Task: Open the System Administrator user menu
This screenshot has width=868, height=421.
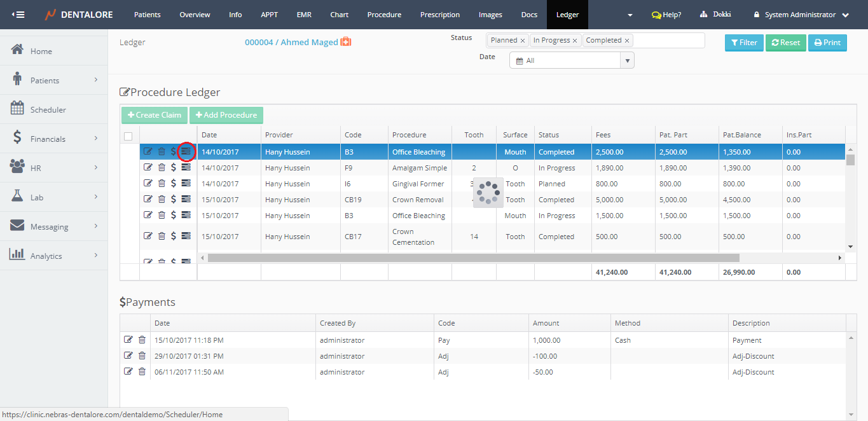Action: 801,15
